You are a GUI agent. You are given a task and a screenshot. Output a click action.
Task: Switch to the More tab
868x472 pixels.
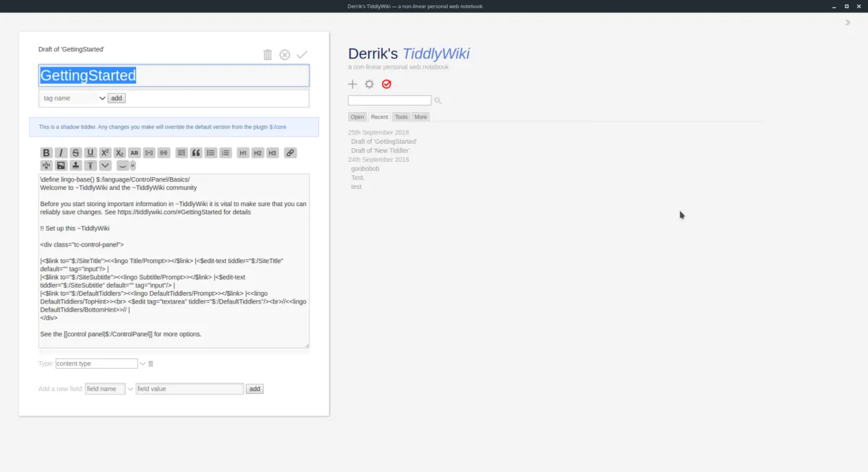pos(421,117)
